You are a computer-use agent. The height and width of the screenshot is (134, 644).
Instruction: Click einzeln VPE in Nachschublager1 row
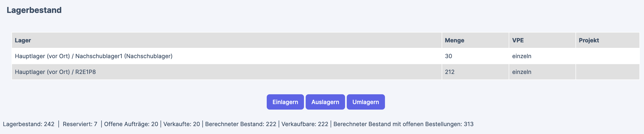tap(521, 56)
